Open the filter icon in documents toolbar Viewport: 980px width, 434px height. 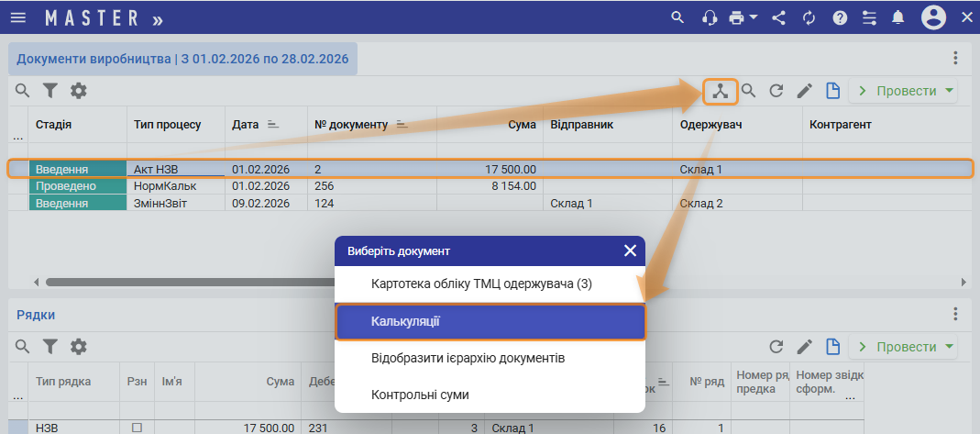(x=50, y=91)
